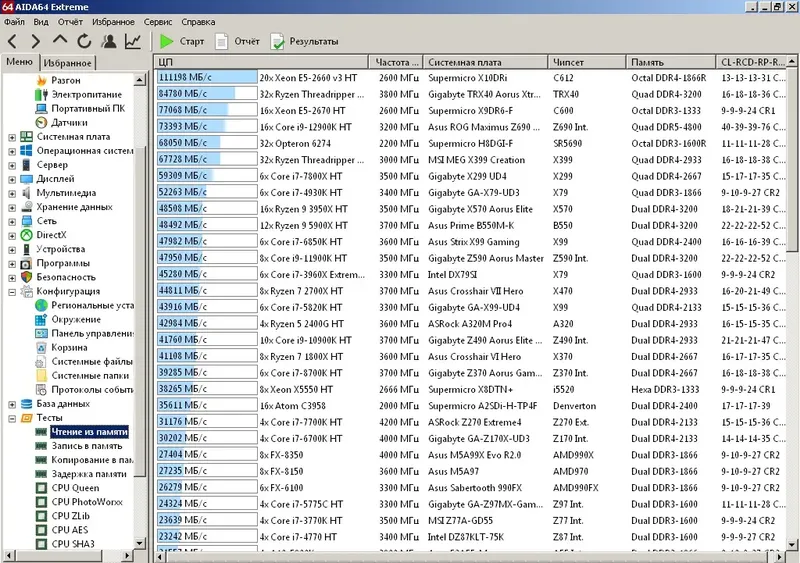Expand the База данных tree node
800x563 pixels.
[12, 405]
